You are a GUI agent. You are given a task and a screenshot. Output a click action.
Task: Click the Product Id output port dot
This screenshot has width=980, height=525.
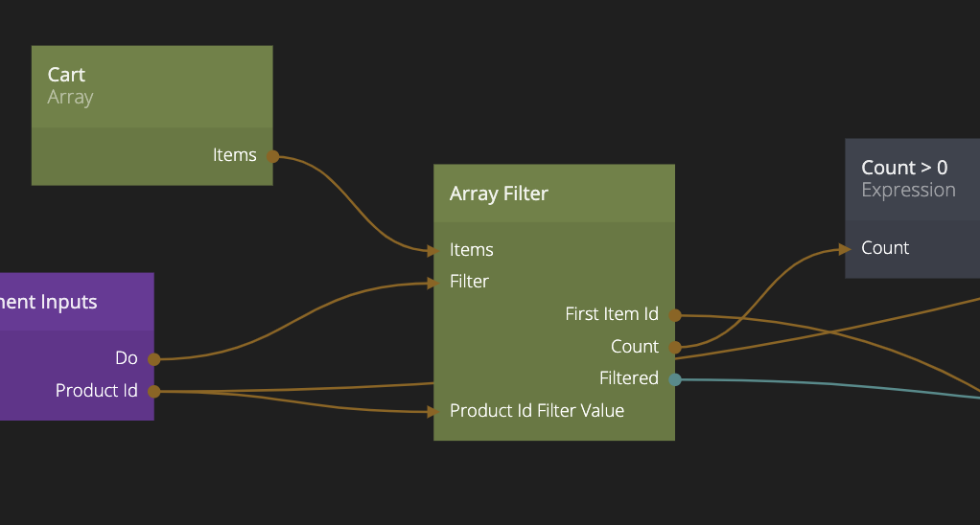[x=153, y=391]
